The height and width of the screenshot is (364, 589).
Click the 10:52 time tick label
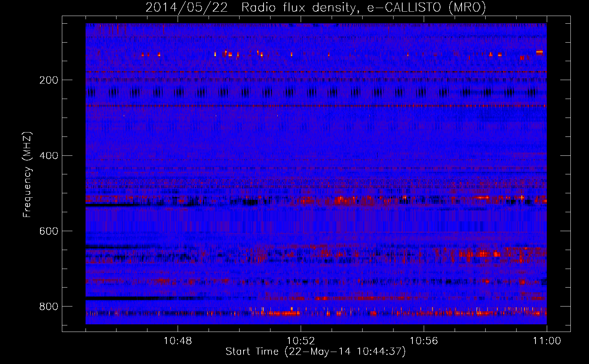[301, 341]
